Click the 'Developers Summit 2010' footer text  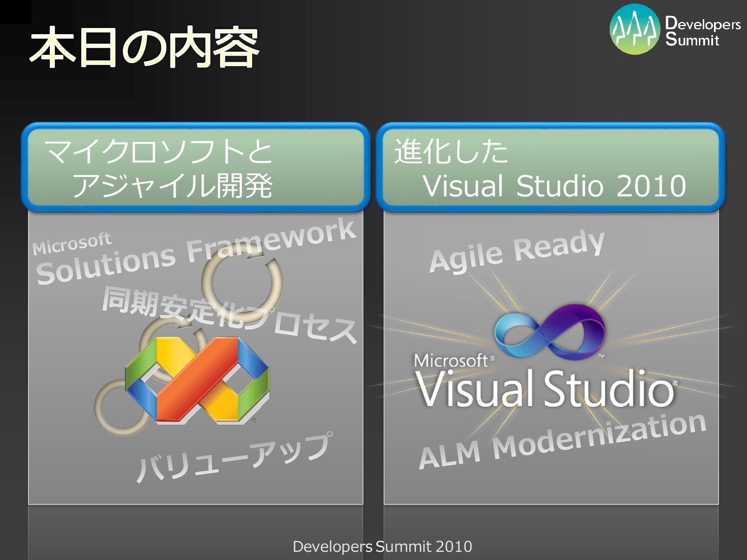coord(382,546)
